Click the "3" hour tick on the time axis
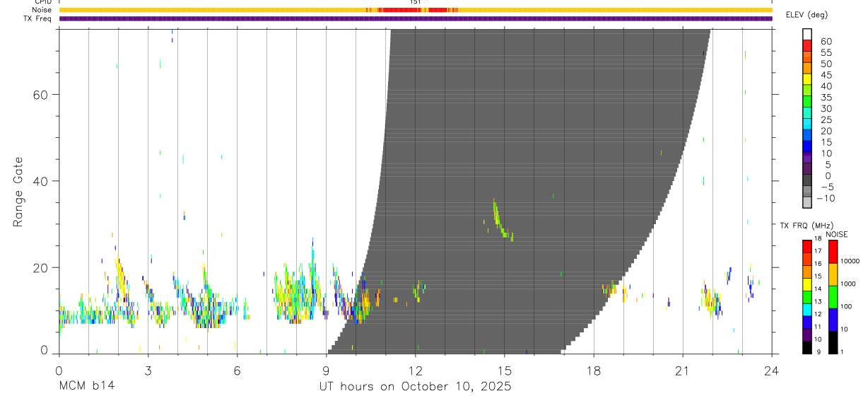The height and width of the screenshot is (401, 868). (148, 371)
